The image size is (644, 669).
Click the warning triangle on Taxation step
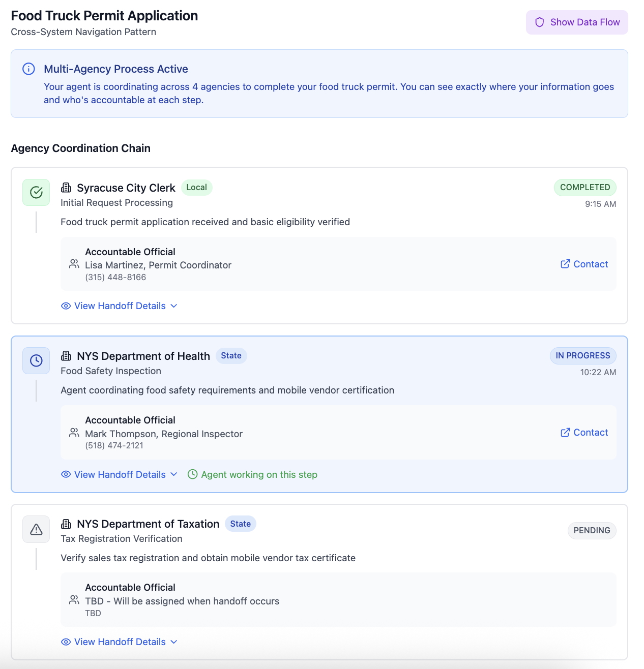(x=36, y=529)
